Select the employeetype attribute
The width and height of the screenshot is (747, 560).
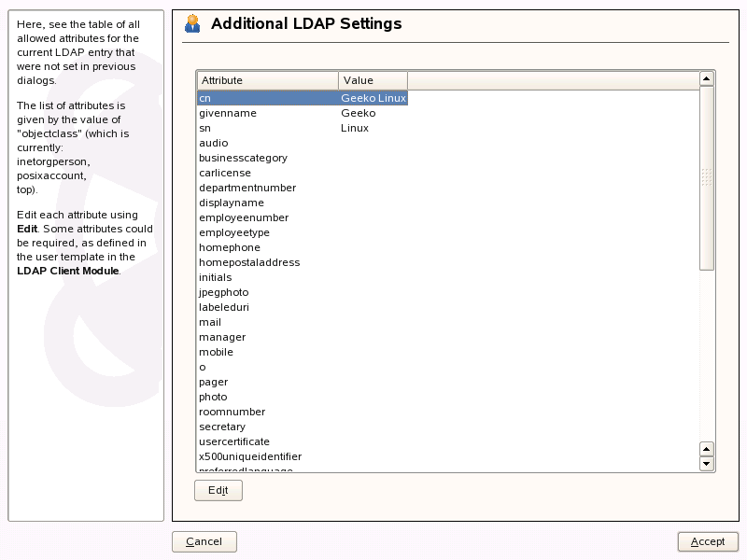(234, 232)
